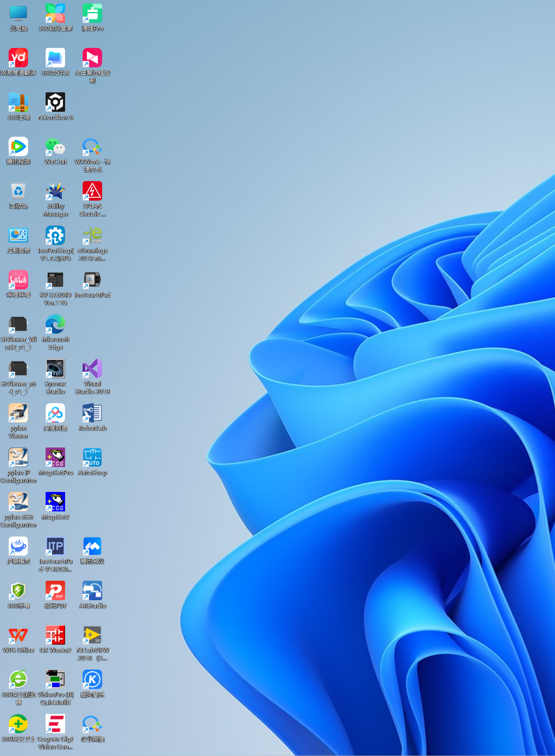Click the Sysmac Studio desktop icon
The width and height of the screenshot is (555, 756).
55,369
